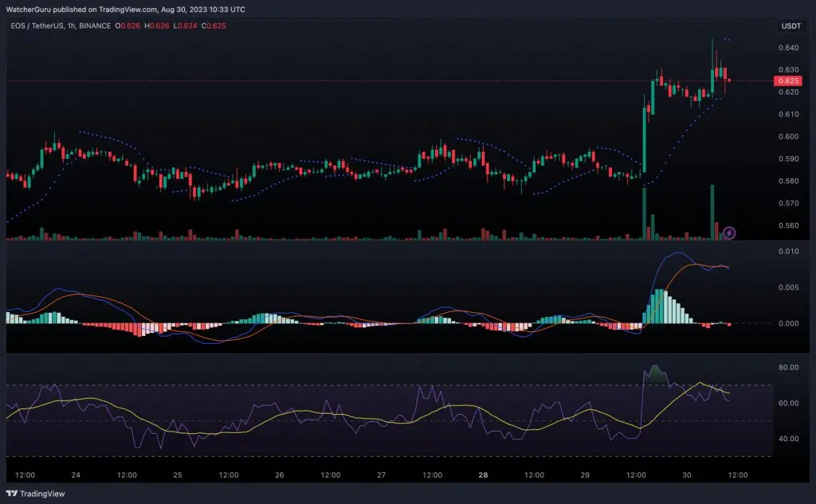Click the low value L0.624
This screenshot has height=504, width=816.
pos(185,25)
